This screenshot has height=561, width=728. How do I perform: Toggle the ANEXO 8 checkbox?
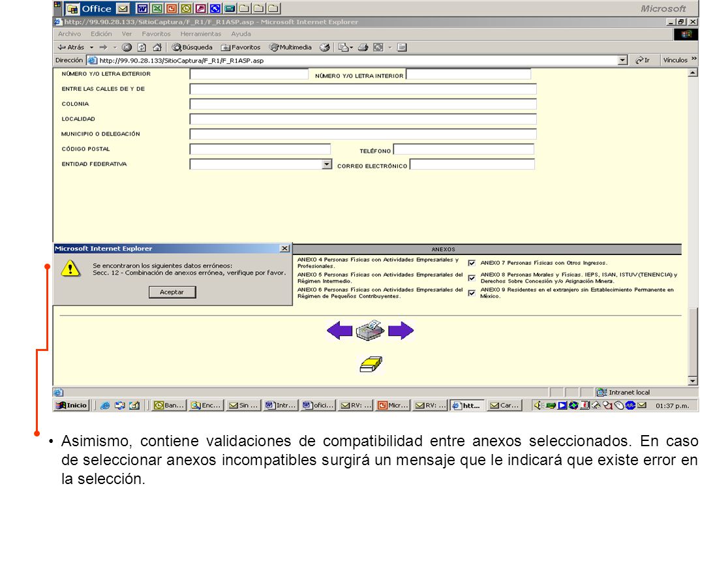[x=472, y=278]
